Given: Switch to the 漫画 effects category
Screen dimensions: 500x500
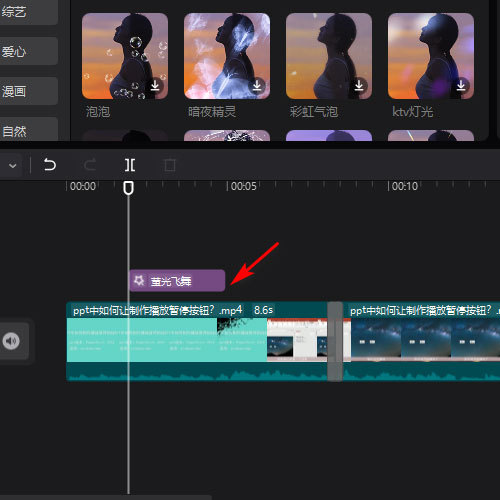Looking at the screenshot, I should point(29,91).
